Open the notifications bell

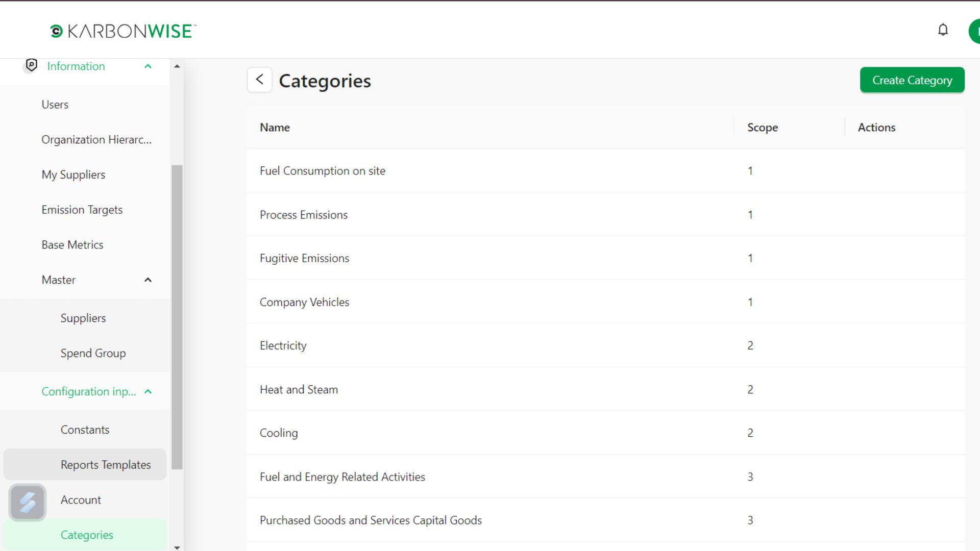[943, 30]
